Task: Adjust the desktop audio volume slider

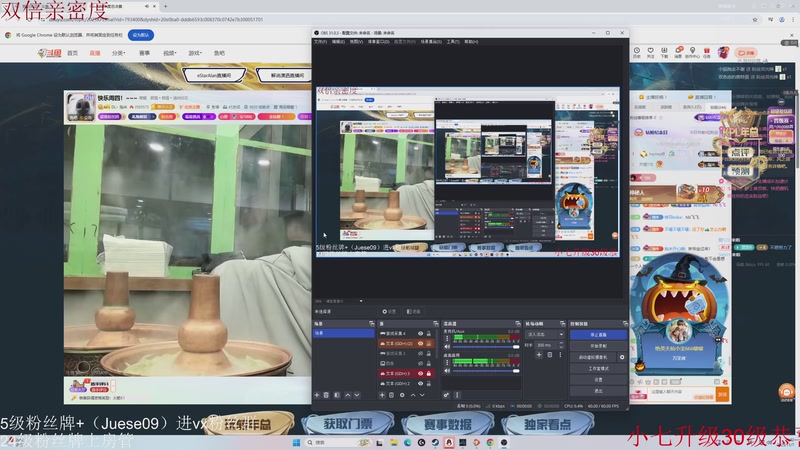Action: (486, 371)
